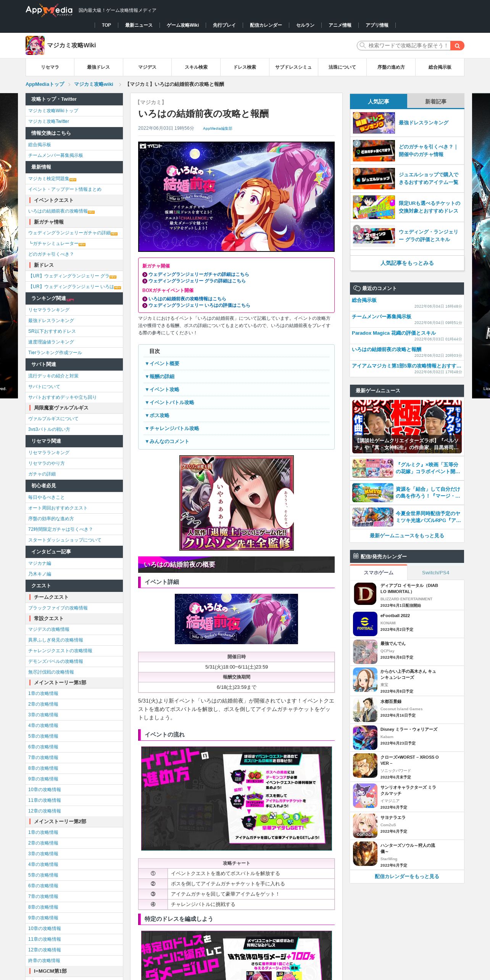Open the 水都百景録 app icon
This screenshot has width=490, height=980.
pyautogui.click(x=365, y=710)
